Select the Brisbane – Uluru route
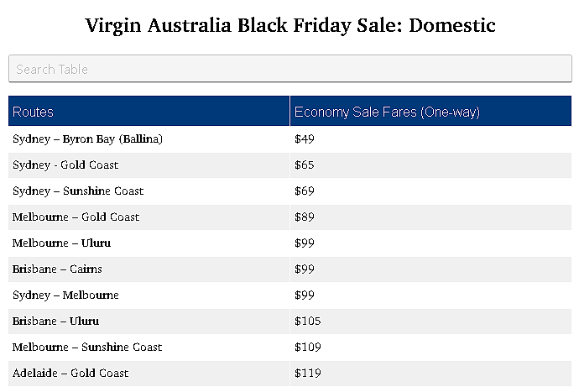 point(55,321)
